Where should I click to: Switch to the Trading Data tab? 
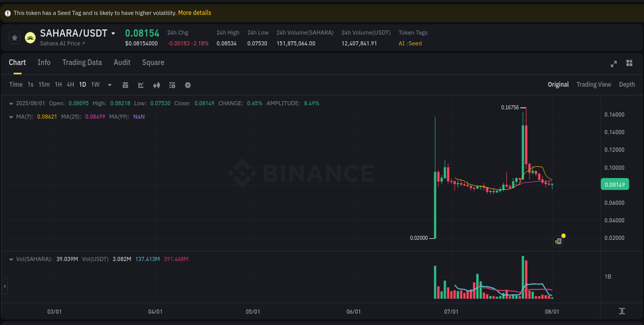pos(82,62)
